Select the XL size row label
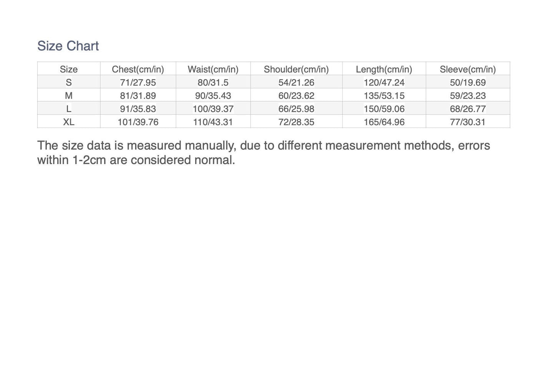This screenshot has height=392, width=555. 69,122
